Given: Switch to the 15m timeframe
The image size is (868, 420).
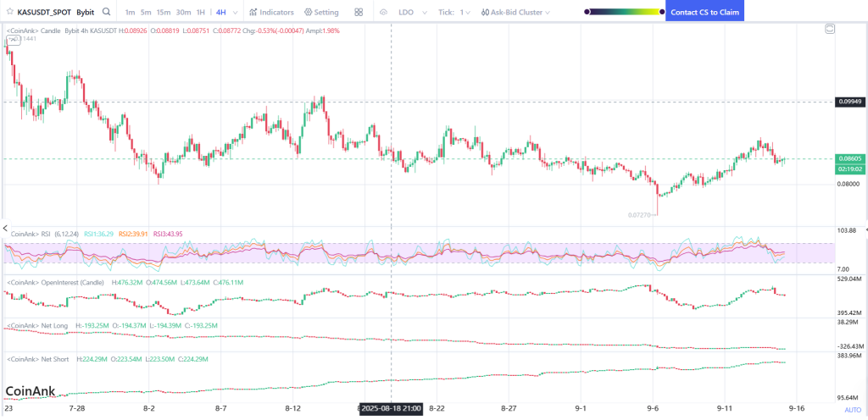Looking at the screenshot, I should (164, 12).
